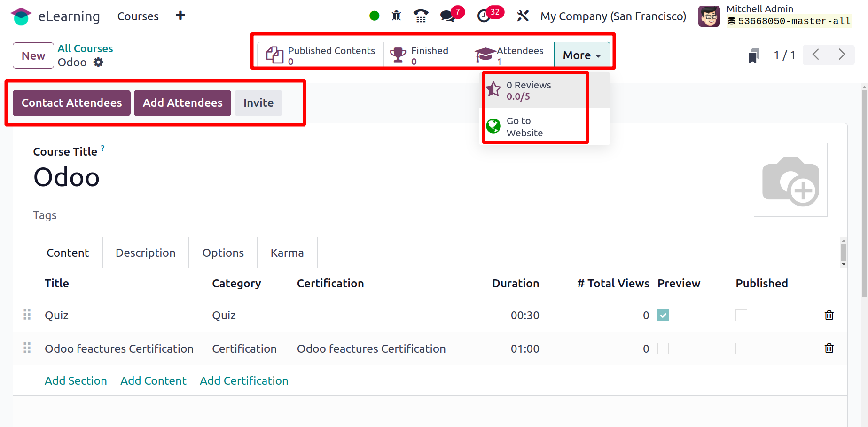The image size is (868, 427).
Task: Tick the Published checkbox for Quiz
Action: [741, 316]
